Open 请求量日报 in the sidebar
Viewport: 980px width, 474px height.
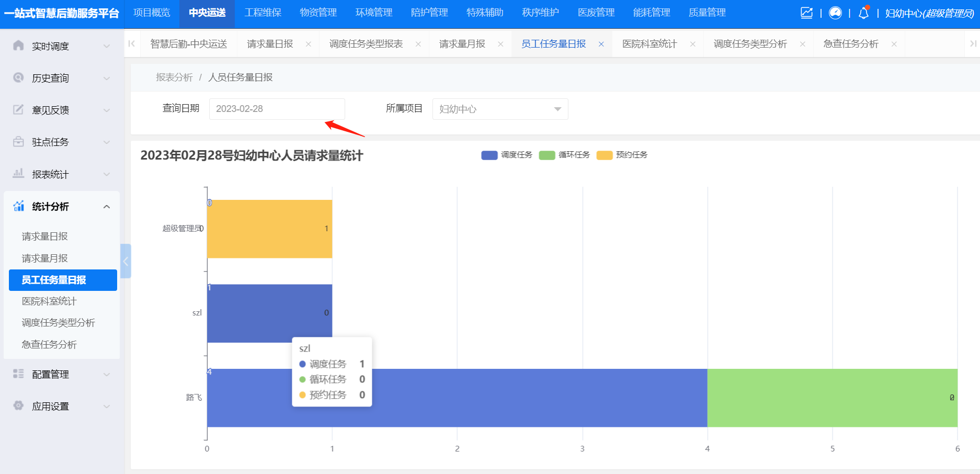coord(44,236)
